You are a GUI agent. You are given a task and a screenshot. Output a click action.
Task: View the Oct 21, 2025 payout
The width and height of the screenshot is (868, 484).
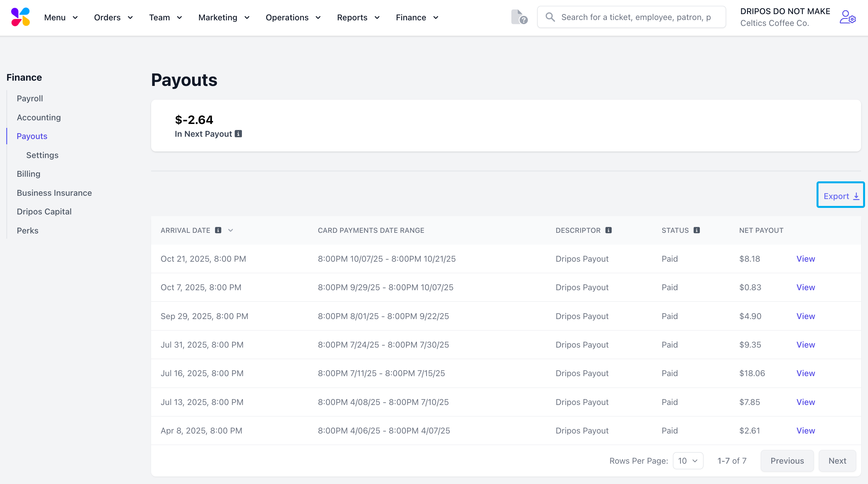[x=805, y=259]
